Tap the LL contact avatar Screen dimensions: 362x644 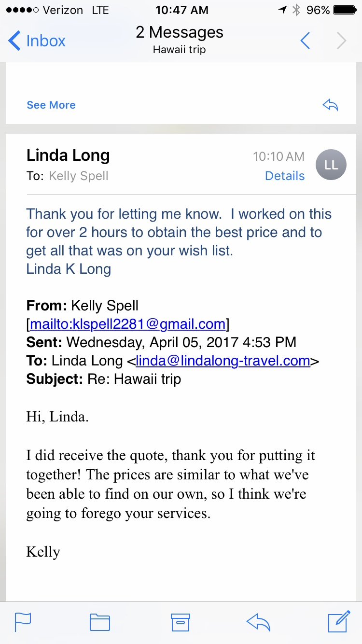[x=331, y=165]
